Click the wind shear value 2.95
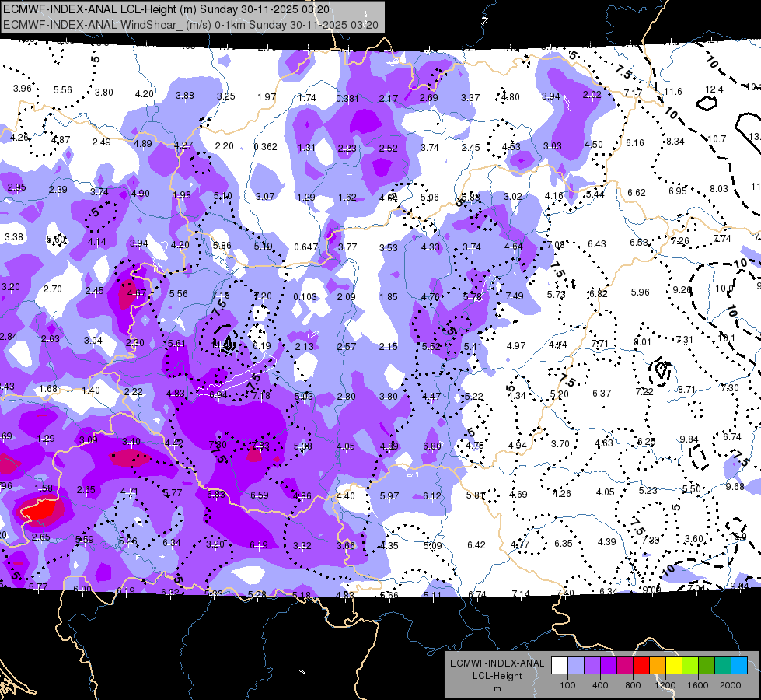The height and width of the screenshot is (700, 761). click(x=16, y=187)
